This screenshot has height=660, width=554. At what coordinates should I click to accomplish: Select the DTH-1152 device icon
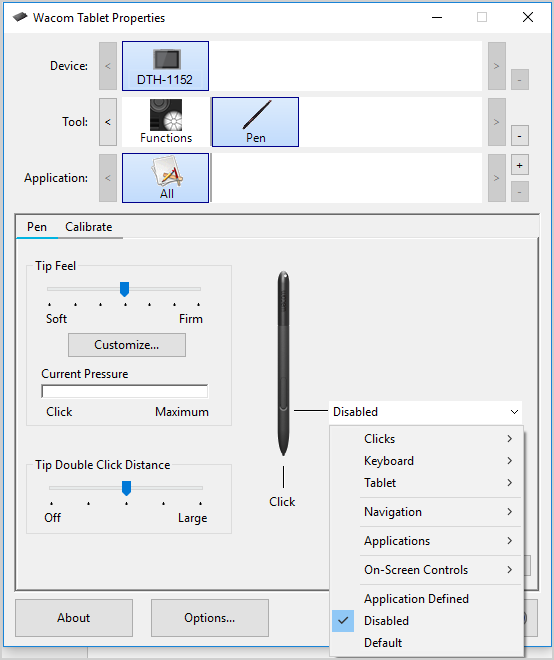pos(165,66)
